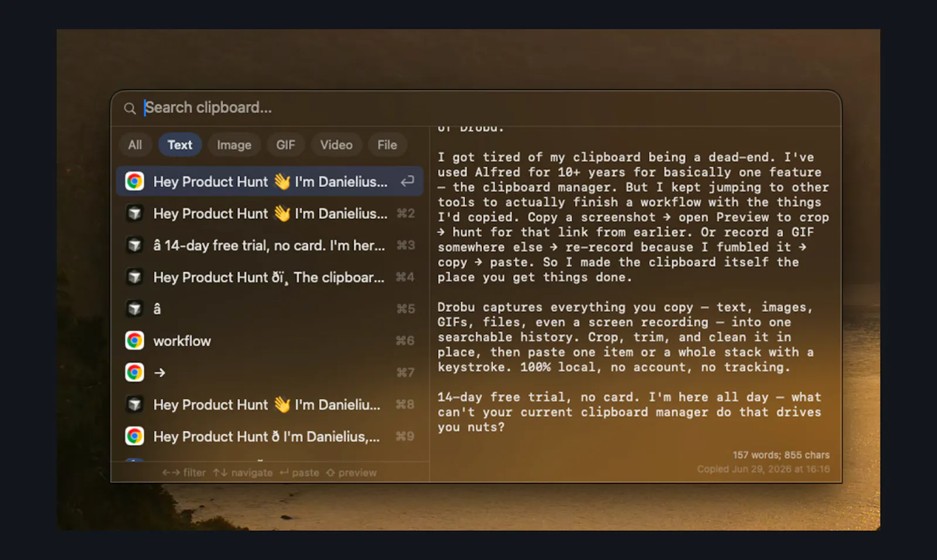Select the Text filter tab
The width and height of the screenshot is (937, 560).
(x=180, y=145)
